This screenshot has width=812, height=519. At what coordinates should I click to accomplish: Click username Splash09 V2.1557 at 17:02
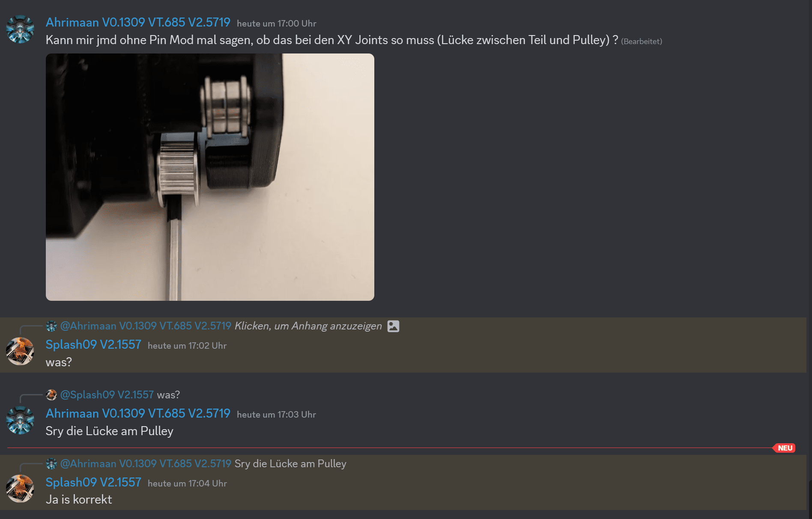click(93, 344)
